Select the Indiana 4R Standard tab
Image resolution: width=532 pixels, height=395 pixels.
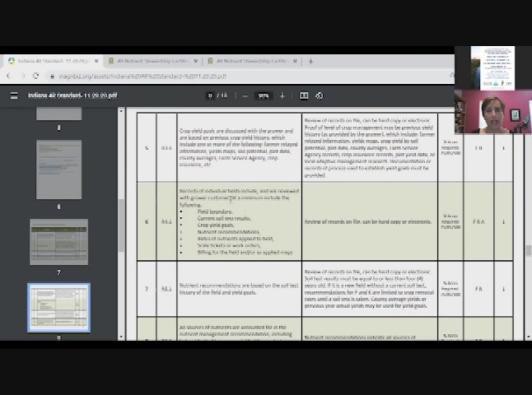49,61
